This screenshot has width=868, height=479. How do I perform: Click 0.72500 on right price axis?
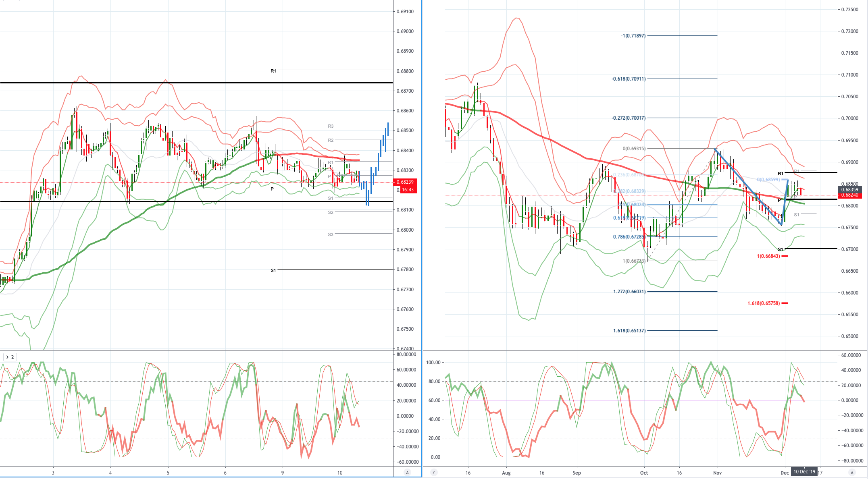(850, 10)
